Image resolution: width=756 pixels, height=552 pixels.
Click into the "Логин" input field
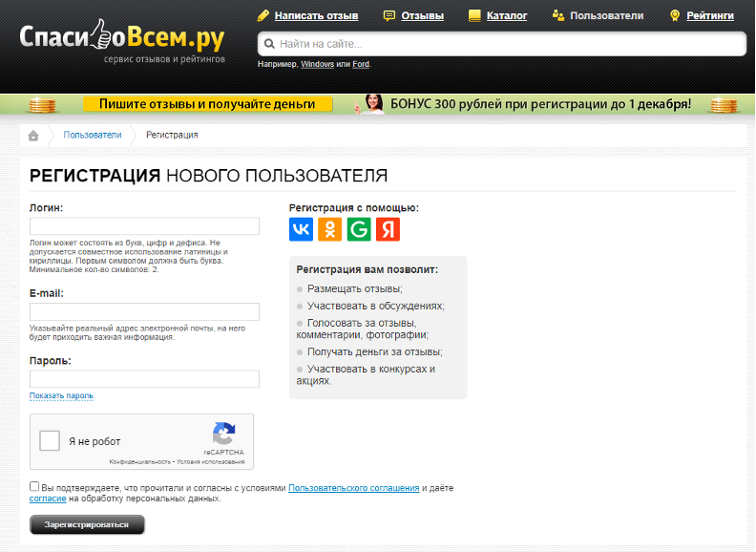click(144, 226)
